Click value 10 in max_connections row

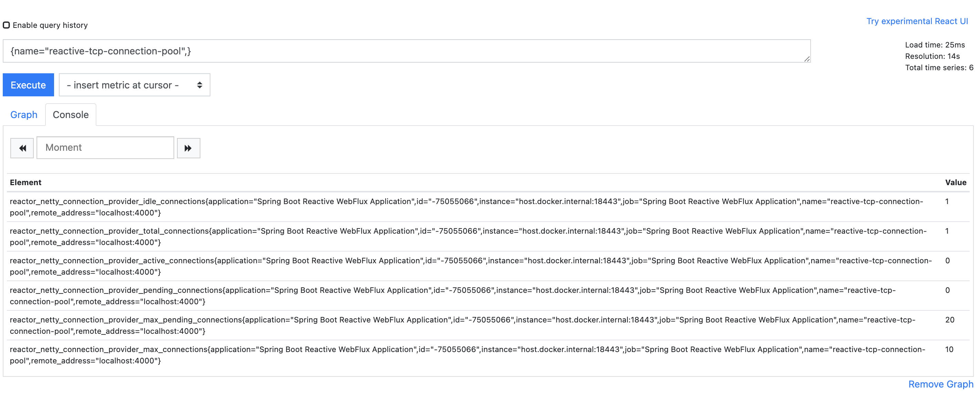click(x=949, y=350)
